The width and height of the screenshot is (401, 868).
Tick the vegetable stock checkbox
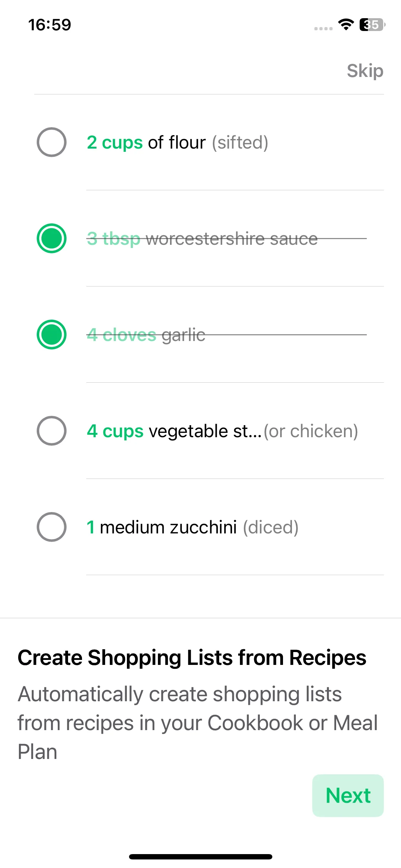(52, 431)
